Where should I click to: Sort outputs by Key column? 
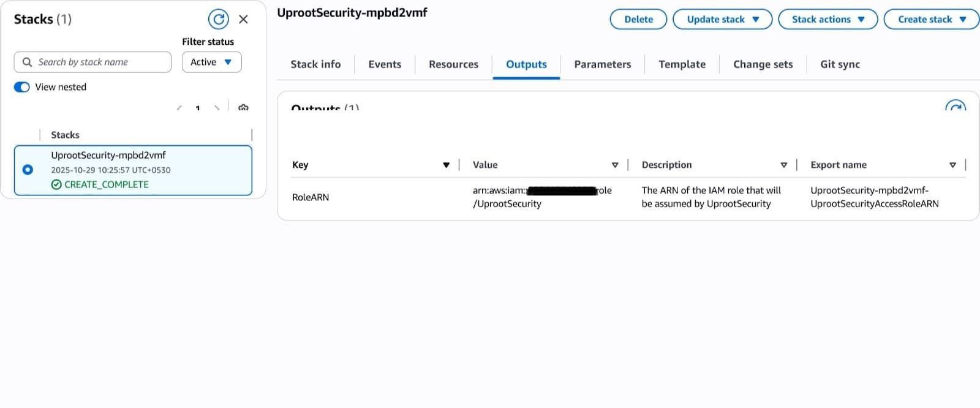coord(446,165)
